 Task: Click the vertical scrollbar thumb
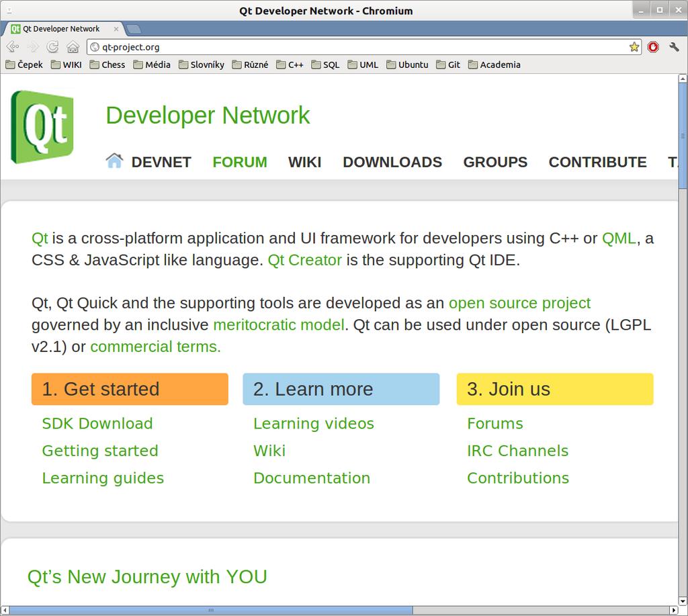pos(683,136)
